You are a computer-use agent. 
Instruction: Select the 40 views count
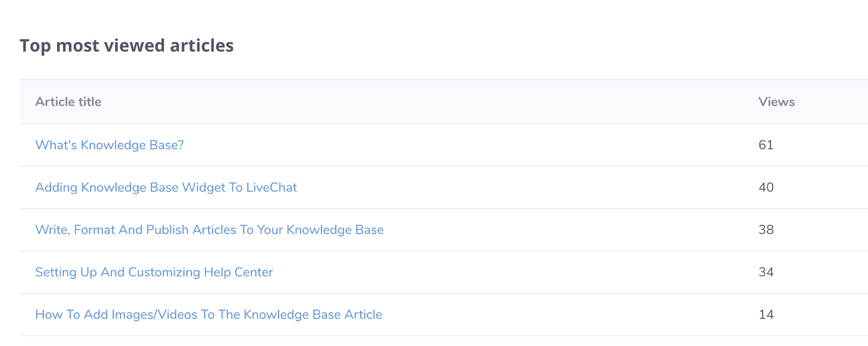click(766, 188)
